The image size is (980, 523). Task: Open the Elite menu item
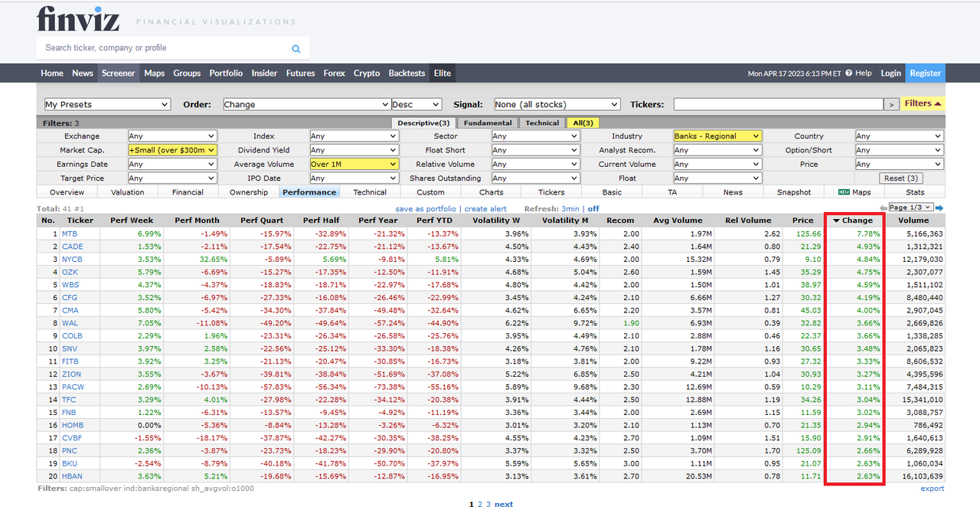(443, 74)
